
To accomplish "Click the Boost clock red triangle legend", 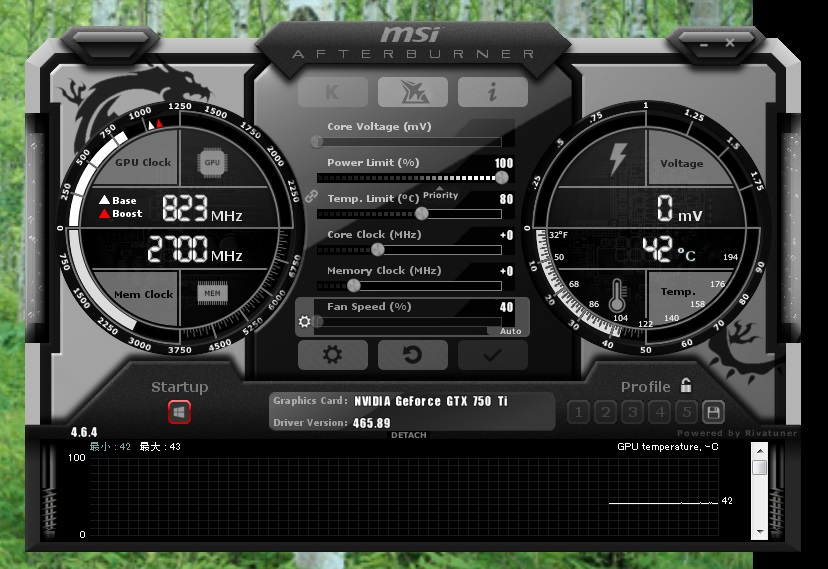I will [104, 213].
